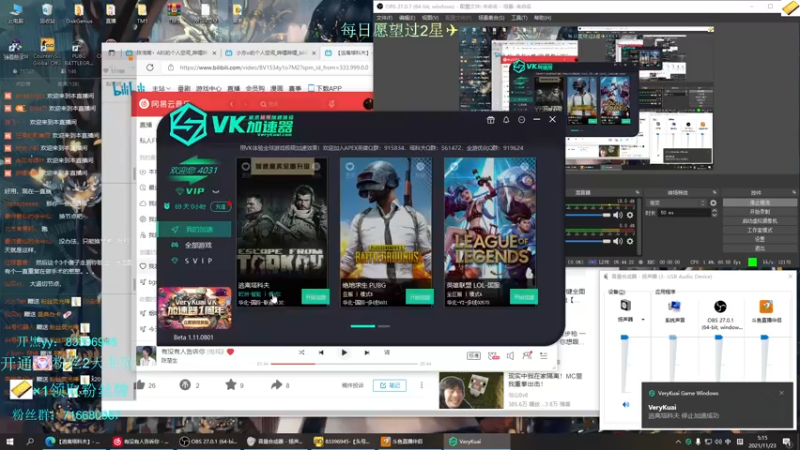
Task: Seek on the music player progress bar
Action: coord(344,364)
